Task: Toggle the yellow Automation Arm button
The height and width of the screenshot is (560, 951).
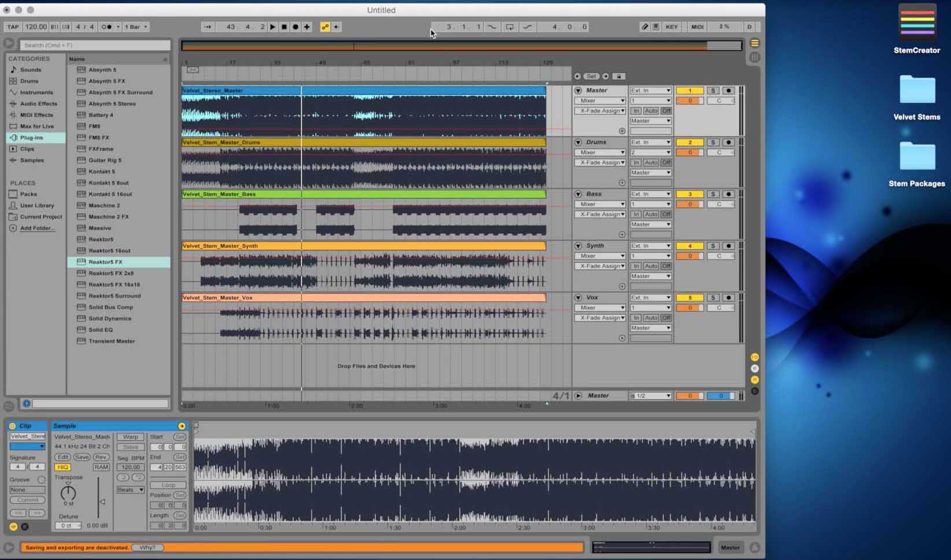Action: pyautogui.click(x=325, y=27)
